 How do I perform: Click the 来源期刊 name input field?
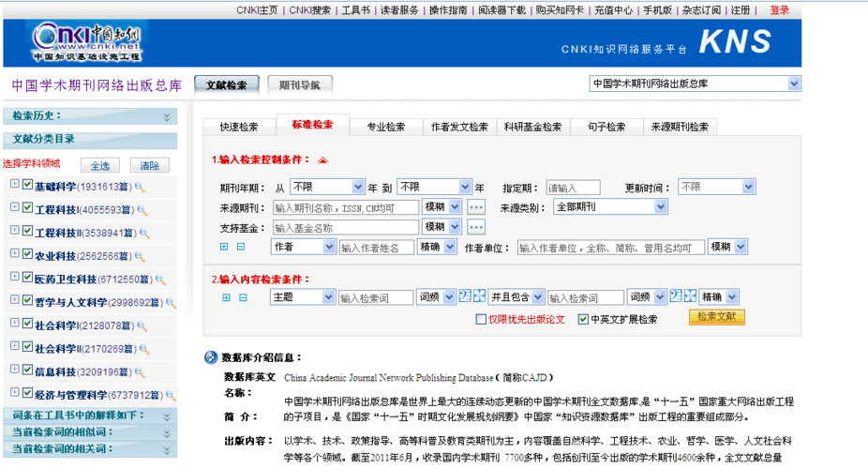pyautogui.click(x=346, y=207)
